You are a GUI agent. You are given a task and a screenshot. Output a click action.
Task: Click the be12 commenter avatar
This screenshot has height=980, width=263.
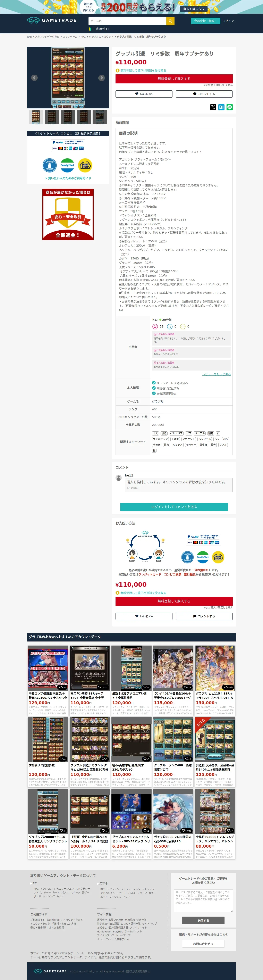[x=119, y=478]
